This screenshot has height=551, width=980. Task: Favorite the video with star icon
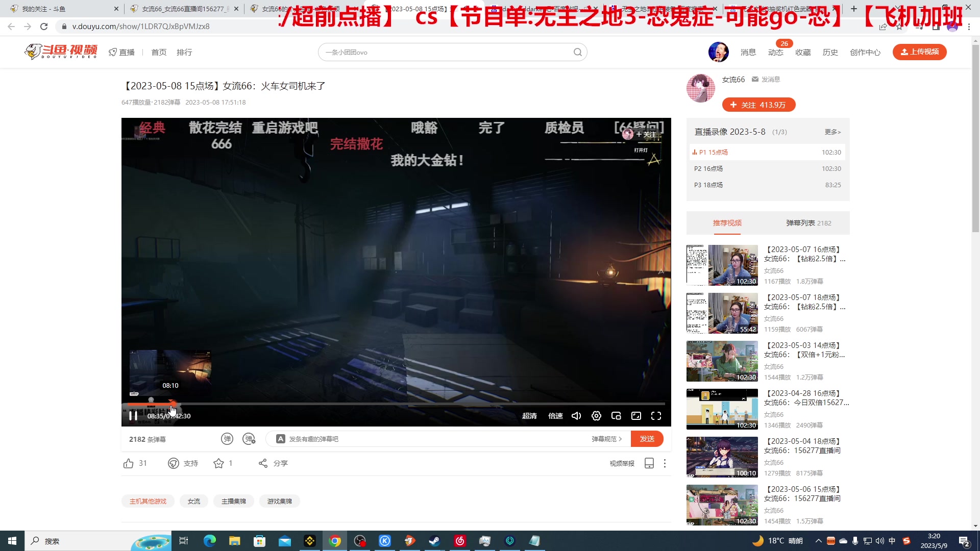218,463
